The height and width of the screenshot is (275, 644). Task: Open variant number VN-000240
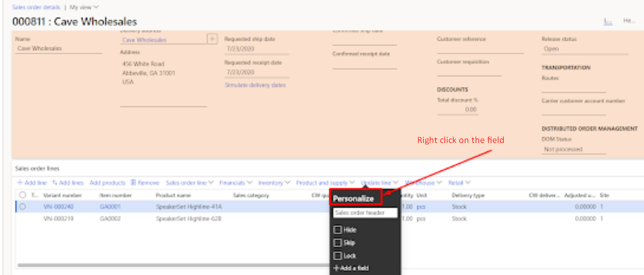point(58,207)
